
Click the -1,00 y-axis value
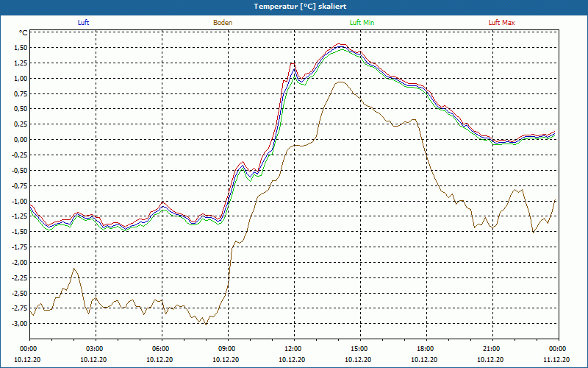tap(20, 201)
